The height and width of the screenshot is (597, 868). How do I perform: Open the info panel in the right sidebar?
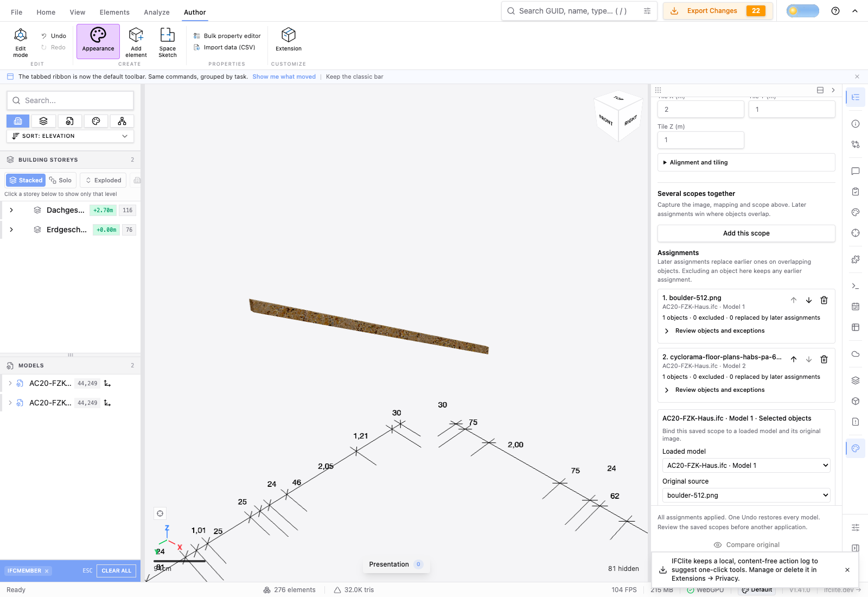tap(856, 124)
